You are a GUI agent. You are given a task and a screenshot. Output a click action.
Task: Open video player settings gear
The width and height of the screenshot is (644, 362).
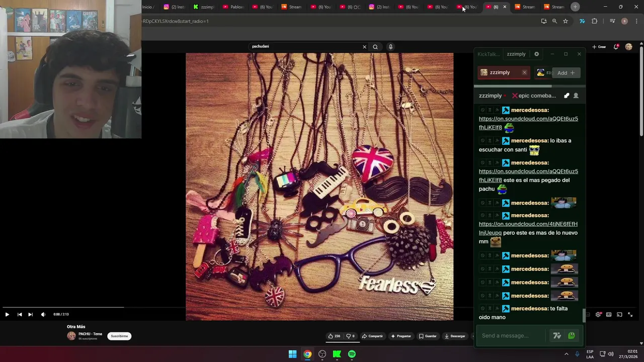(598, 314)
